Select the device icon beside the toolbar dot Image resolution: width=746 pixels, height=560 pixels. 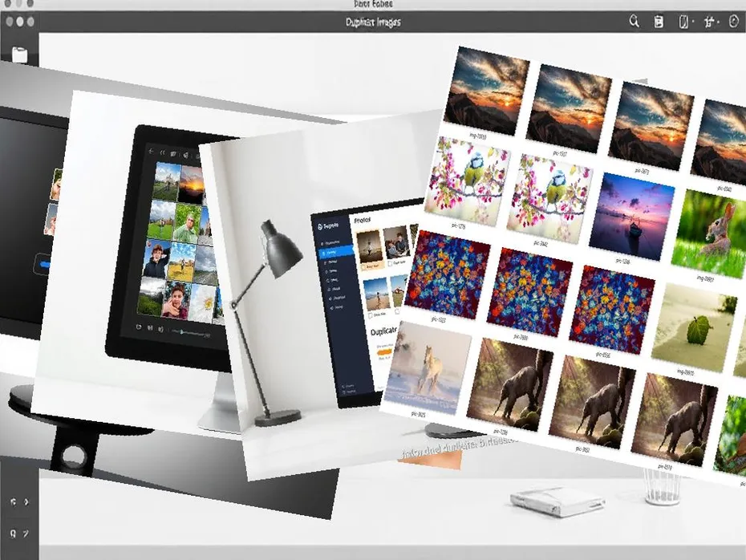[683, 22]
